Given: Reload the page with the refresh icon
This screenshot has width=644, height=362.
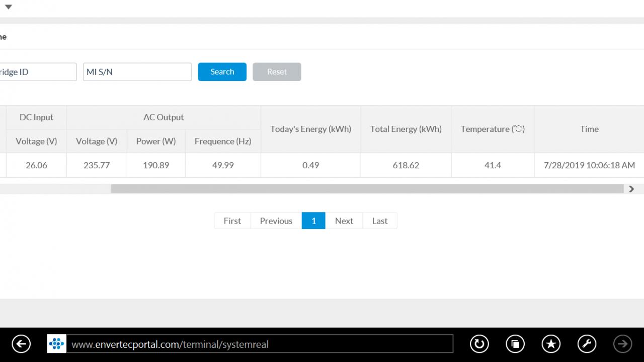Looking at the screenshot, I should pos(479,344).
